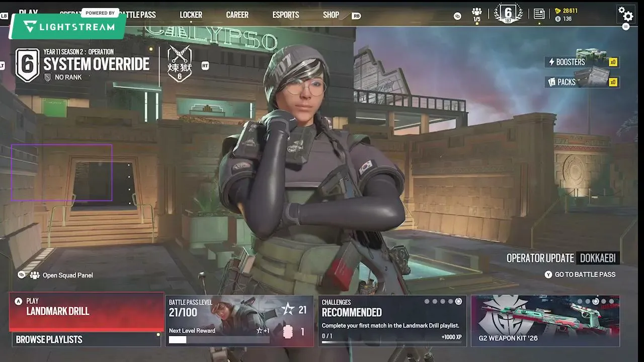Select the second G2 Weapon Kit carousel dot
This screenshot has width=644, height=362.
click(x=588, y=302)
